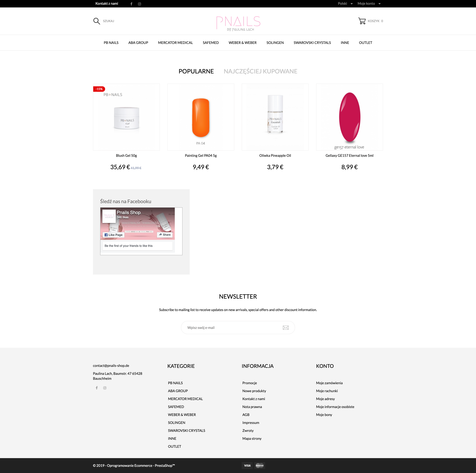Switch to the POPULARNE tab
Viewport: 476px width, 473px height.
click(x=196, y=71)
